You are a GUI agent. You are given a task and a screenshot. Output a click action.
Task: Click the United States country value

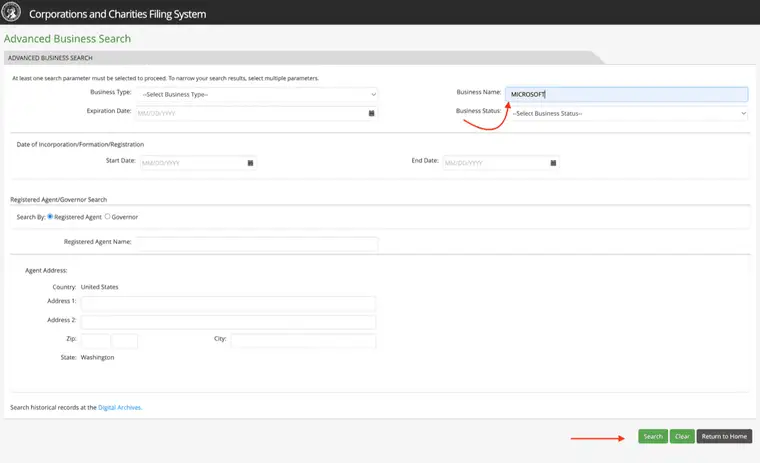(99, 287)
